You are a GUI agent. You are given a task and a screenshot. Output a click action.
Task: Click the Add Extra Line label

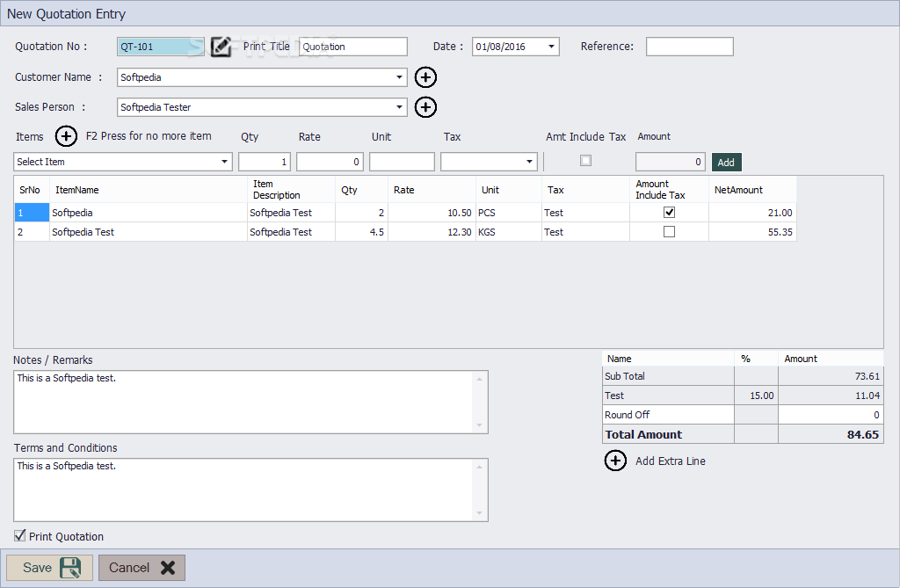tap(671, 461)
